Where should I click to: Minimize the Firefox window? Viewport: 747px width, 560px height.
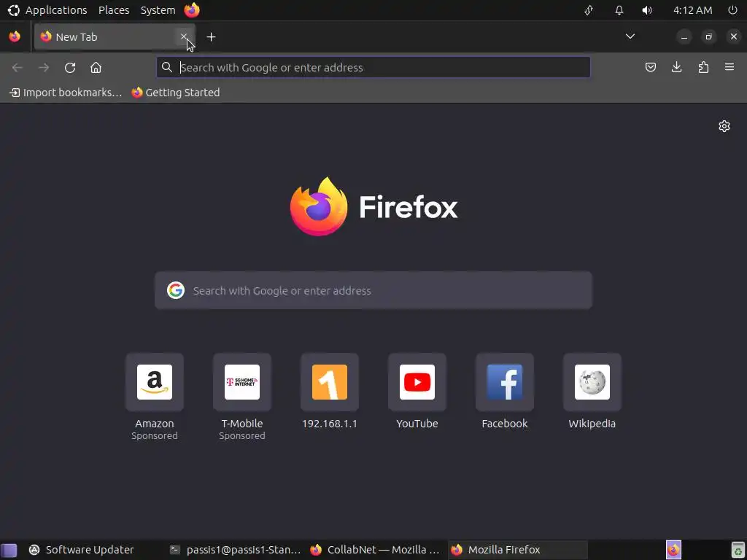click(x=684, y=36)
